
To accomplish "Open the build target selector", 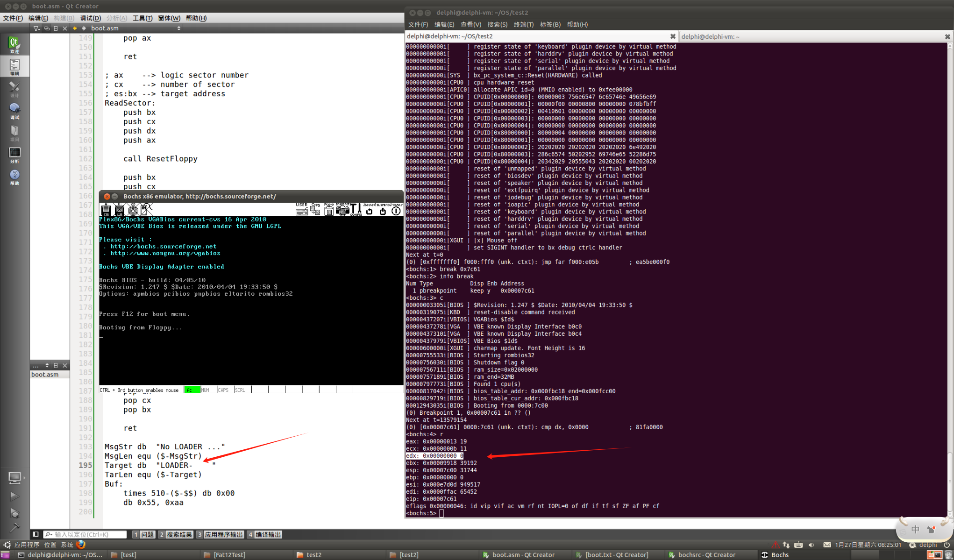I will coord(14,478).
